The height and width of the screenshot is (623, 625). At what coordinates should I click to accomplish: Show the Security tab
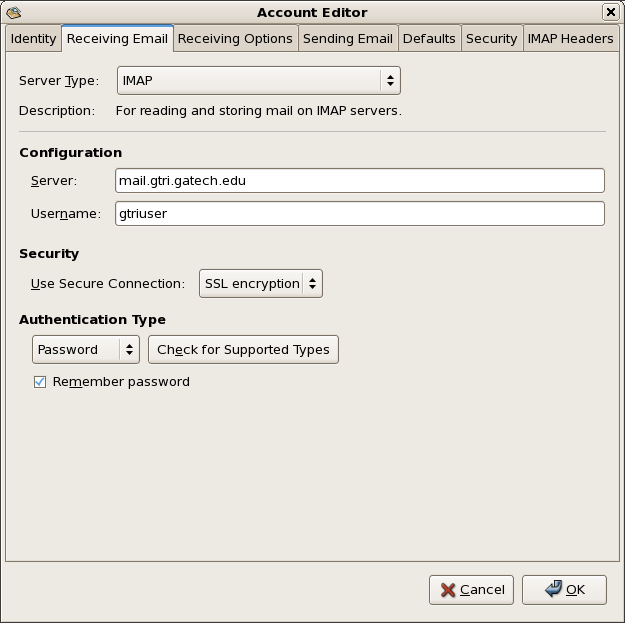491,39
